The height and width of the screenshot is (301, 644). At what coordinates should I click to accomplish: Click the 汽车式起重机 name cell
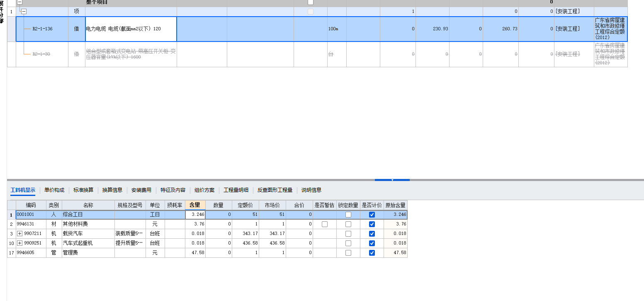(88, 243)
